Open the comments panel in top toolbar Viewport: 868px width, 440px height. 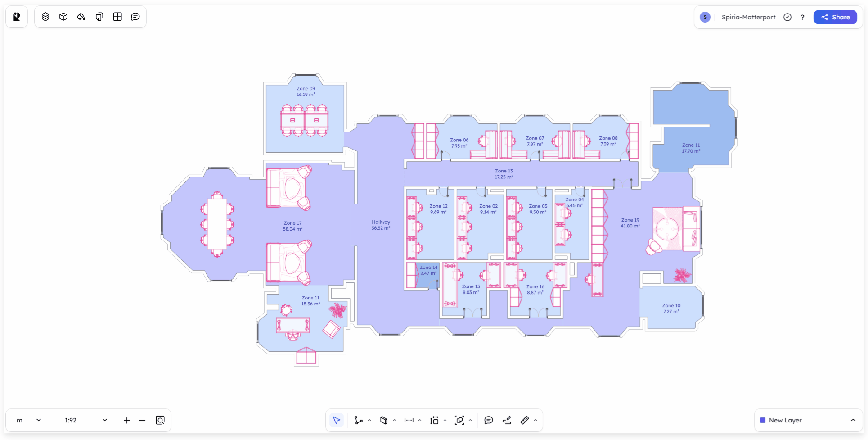click(135, 17)
